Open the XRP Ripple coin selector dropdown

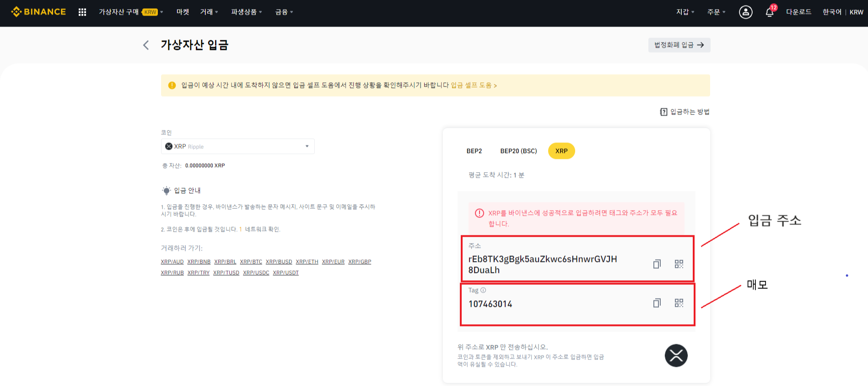pyautogui.click(x=237, y=147)
